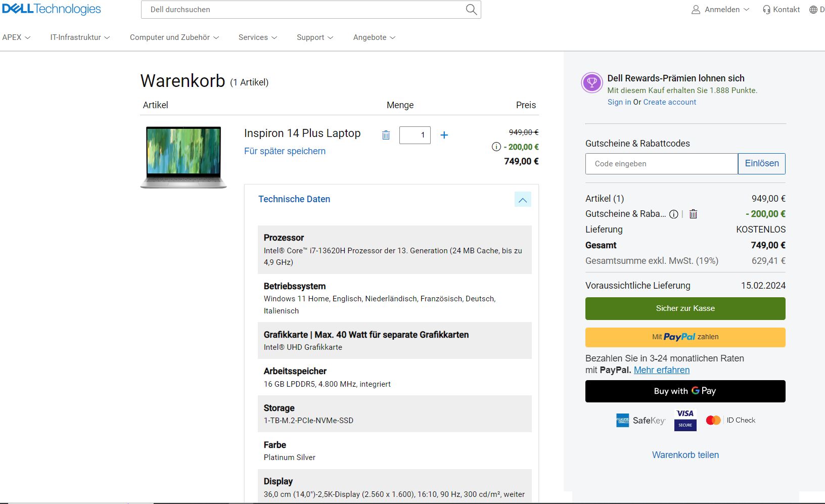The image size is (825, 504).
Task: Click the Einlösen button
Action: click(762, 164)
